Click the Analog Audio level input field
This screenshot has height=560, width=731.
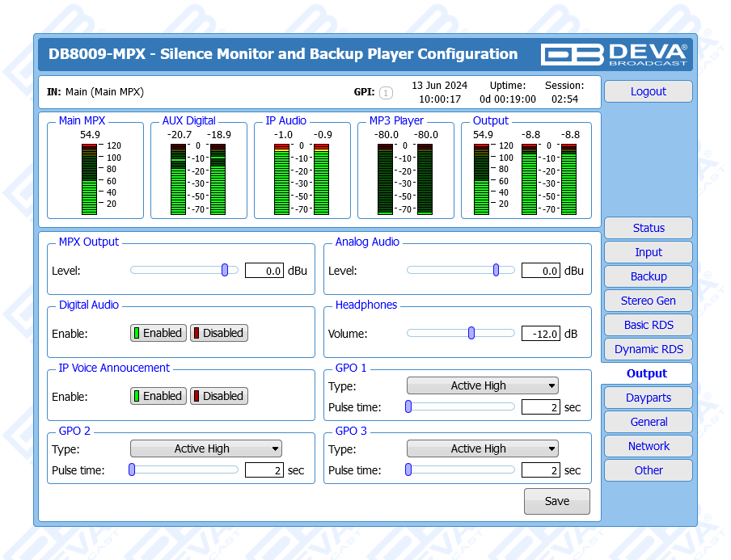pyautogui.click(x=540, y=271)
